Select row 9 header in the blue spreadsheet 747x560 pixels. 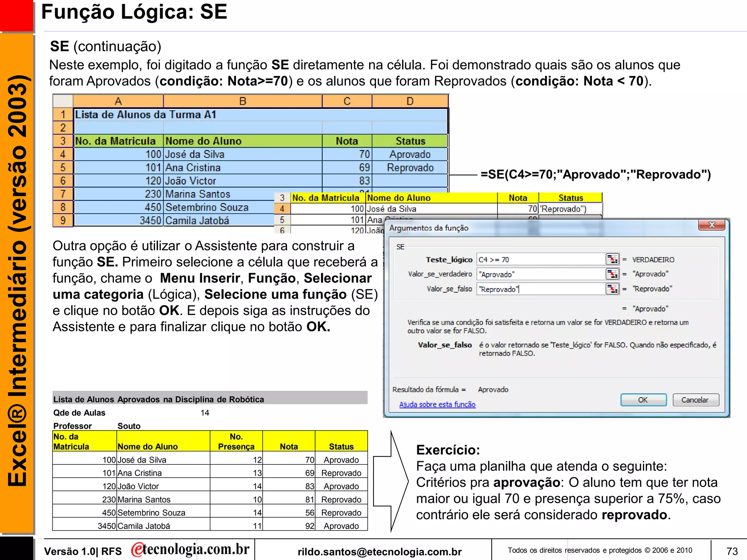pyautogui.click(x=63, y=220)
